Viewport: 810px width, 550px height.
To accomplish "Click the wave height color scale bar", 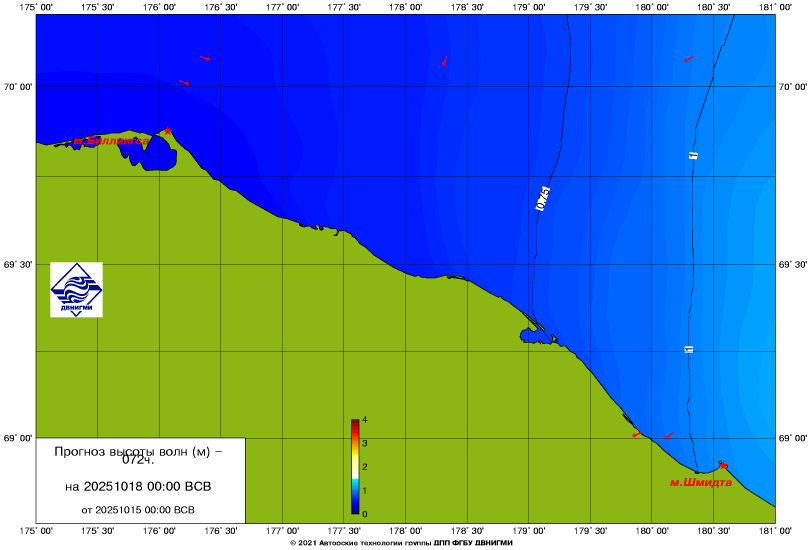I will click(355, 467).
